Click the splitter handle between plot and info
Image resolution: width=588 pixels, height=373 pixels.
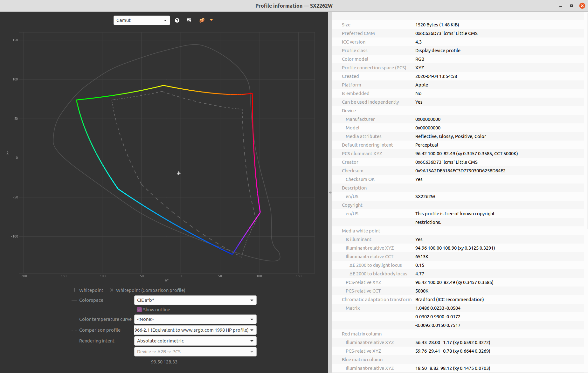click(x=330, y=192)
